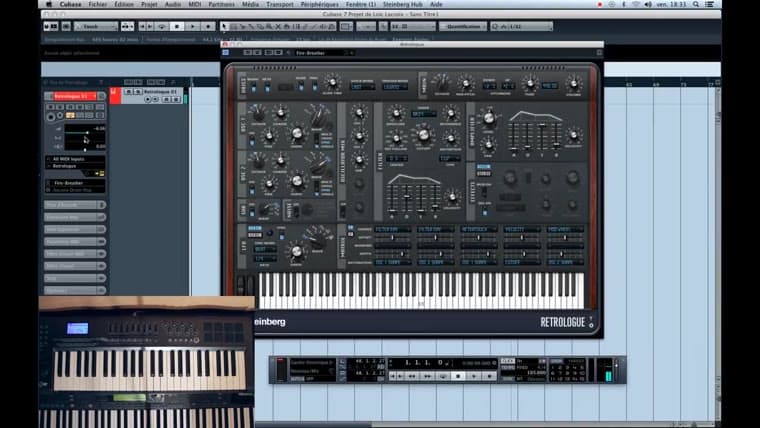This screenshot has height=428, width=760.
Task: Open the Périphériques menu
Action: click(x=319, y=4)
